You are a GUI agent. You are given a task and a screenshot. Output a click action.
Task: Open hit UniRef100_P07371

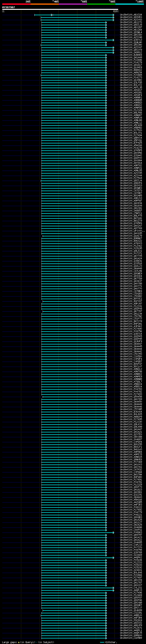coord(131,253)
